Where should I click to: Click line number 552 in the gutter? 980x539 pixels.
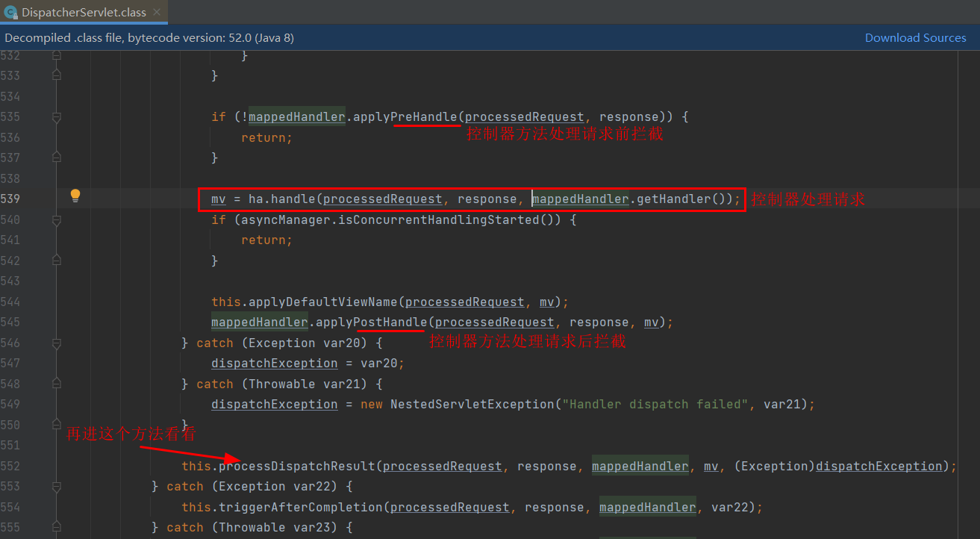[10, 466]
